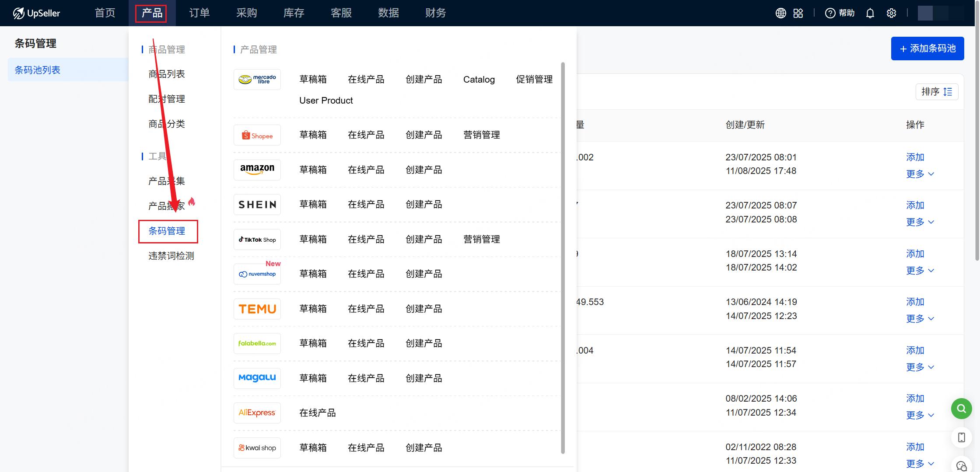The width and height of the screenshot is (980, 472).
Task: Open the help menu
Action: (840, 13)
